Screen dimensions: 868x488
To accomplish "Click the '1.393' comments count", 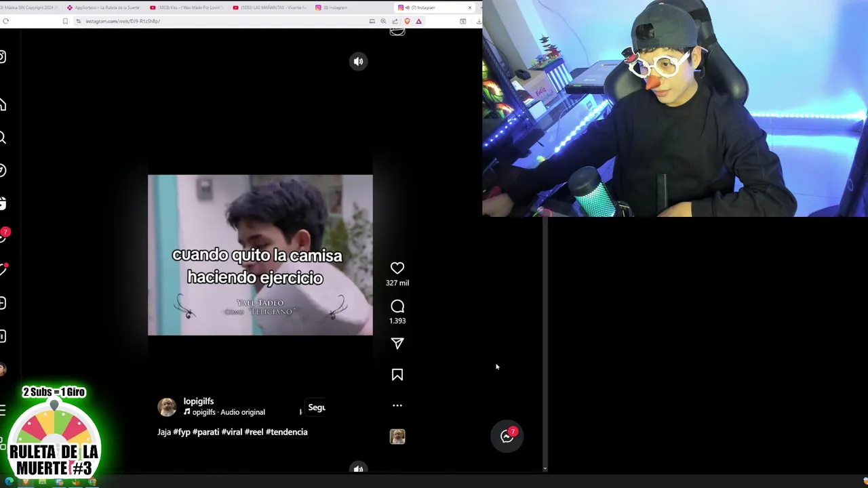I will coord(397,321).
